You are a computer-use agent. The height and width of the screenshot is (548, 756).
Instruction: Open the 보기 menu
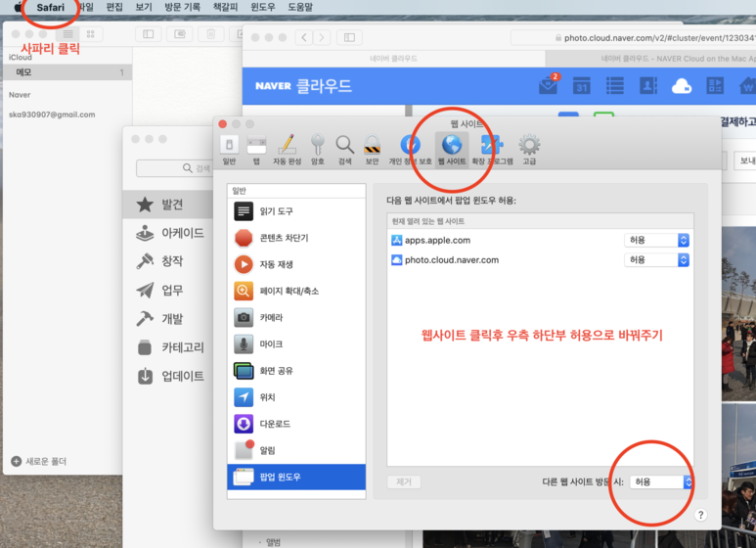pyautogui.click(x=143, y=7)
